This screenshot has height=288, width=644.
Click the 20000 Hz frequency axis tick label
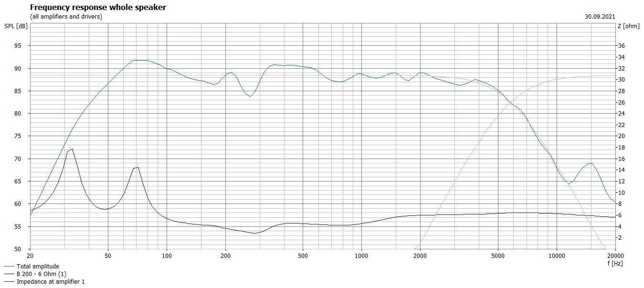pyautogui.click(x=615, y=256)
